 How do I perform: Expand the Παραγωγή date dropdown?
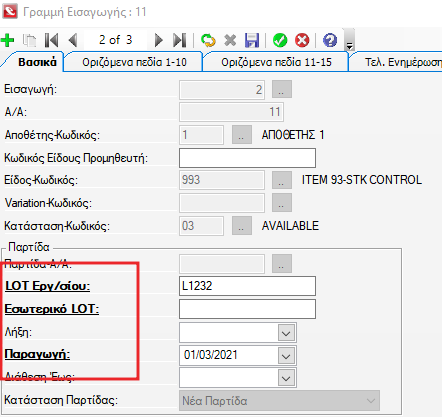coord(286,355)
